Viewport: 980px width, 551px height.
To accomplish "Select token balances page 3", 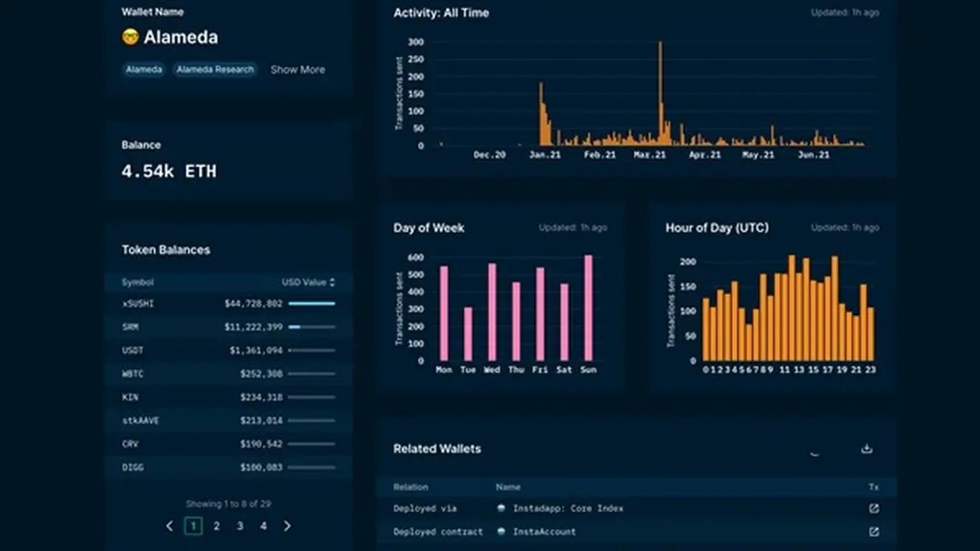I will pyautogui.click(x=240, y=526).
